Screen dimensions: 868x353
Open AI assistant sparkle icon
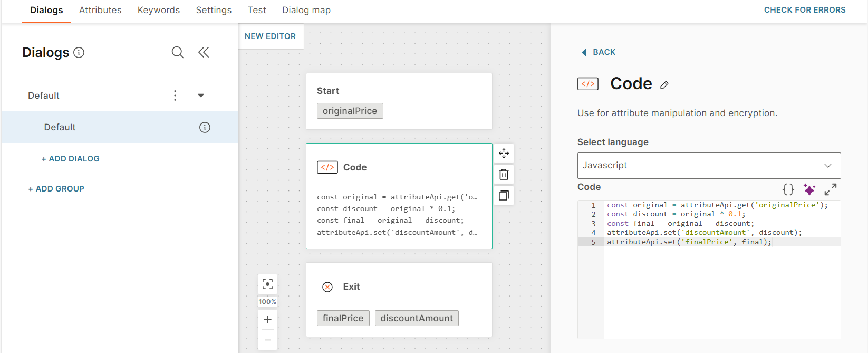pyautogui.click(x=809, y=189)
